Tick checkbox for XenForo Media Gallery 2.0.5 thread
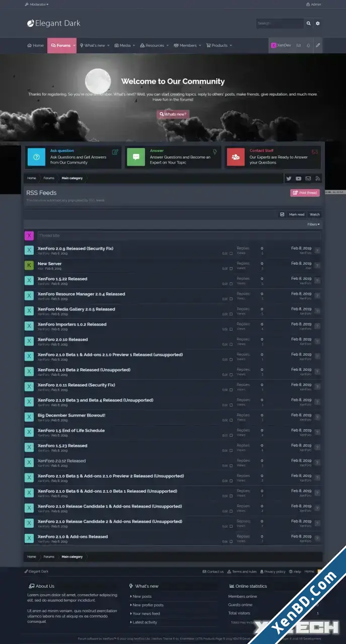This screenshot has width=346, height=644. [x=231, y=314]
